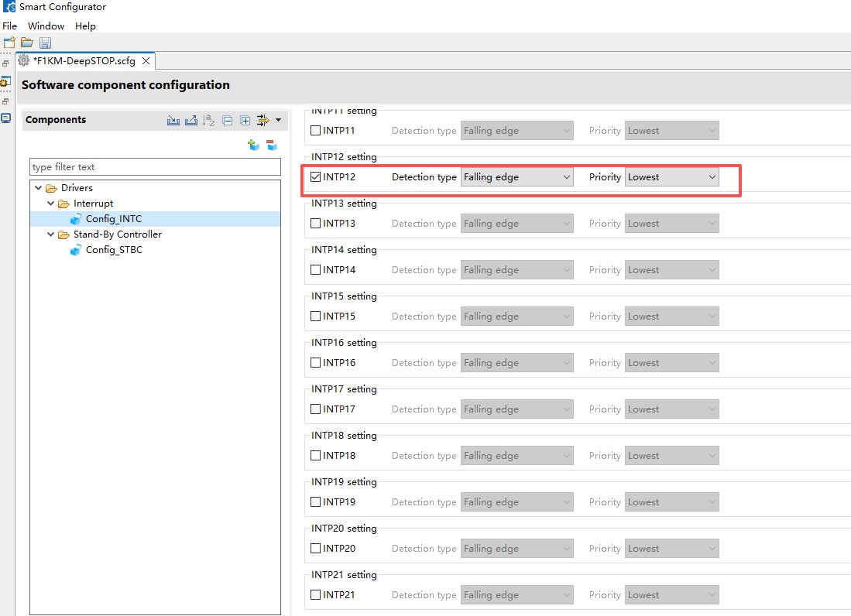Open INTP12 Detection type dropdown
The height and width of the screenshot is (616, 851).
(x=516, y=177)
